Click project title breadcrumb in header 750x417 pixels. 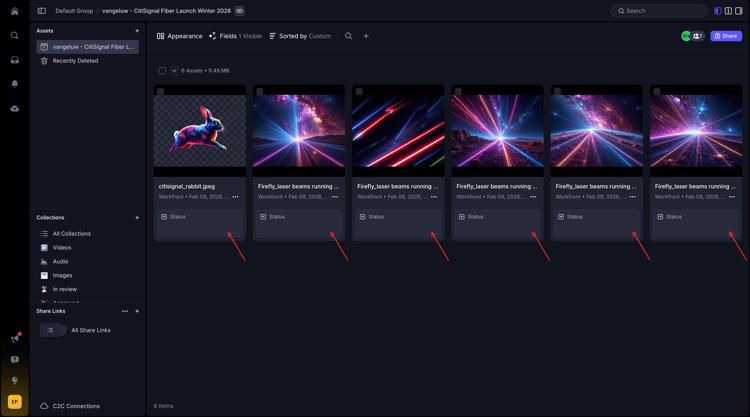point(166,11)
